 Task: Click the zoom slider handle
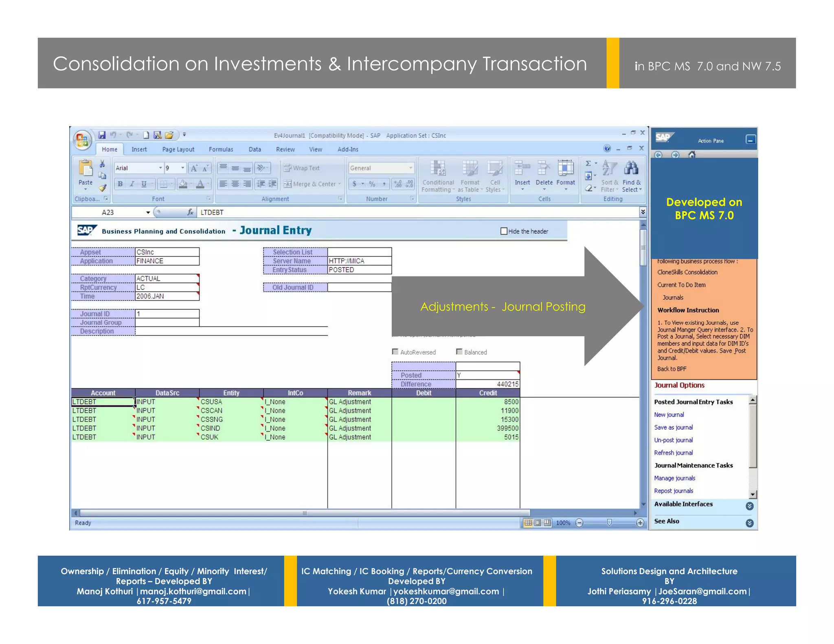(609, 522)
